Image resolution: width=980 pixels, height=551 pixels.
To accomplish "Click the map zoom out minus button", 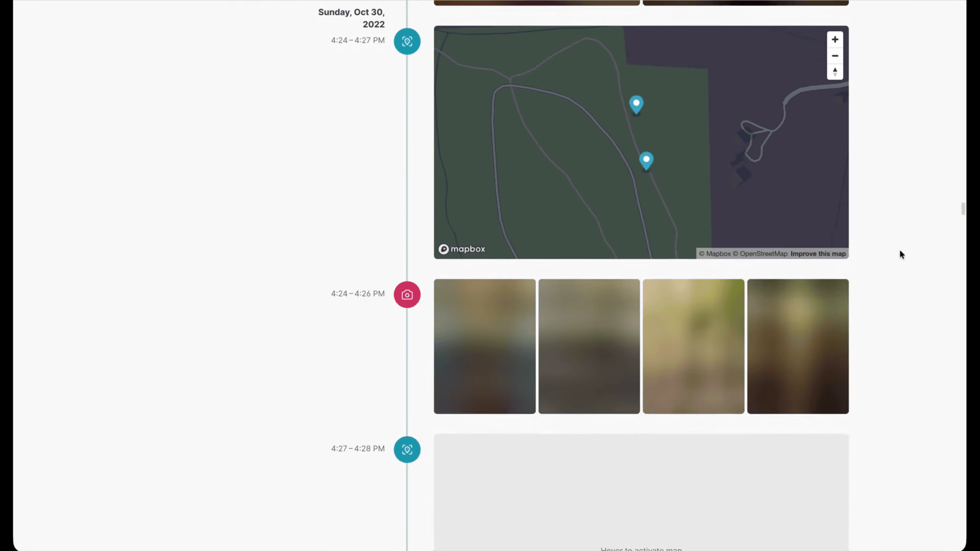I will pyautogui.click(x=835, y=56).
